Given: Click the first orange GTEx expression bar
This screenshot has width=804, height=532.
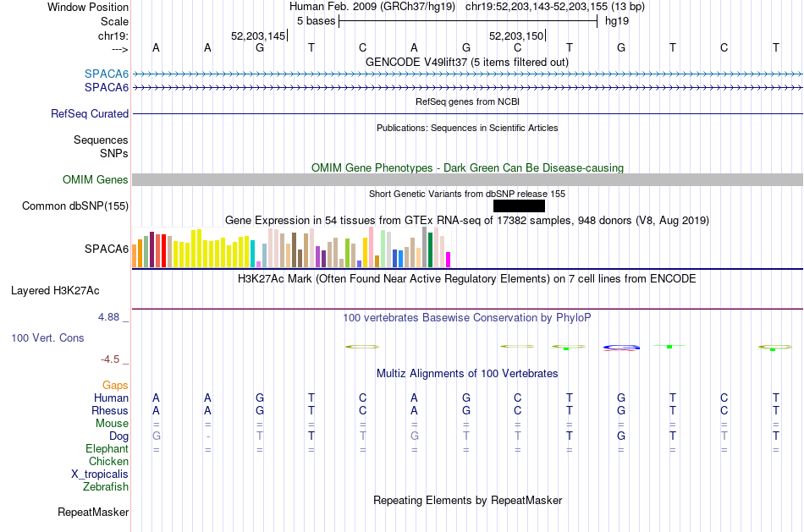Looking at the screenshot, I should coord(135,255).
